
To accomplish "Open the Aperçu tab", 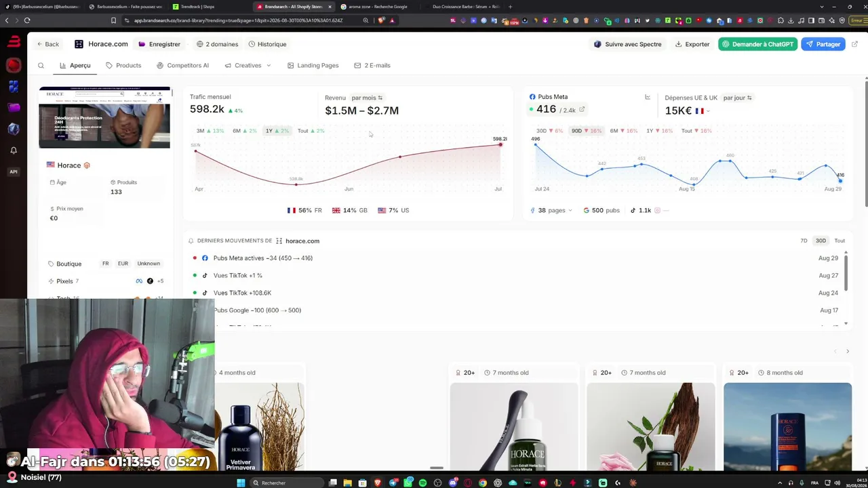I will [x=75, y=66].
